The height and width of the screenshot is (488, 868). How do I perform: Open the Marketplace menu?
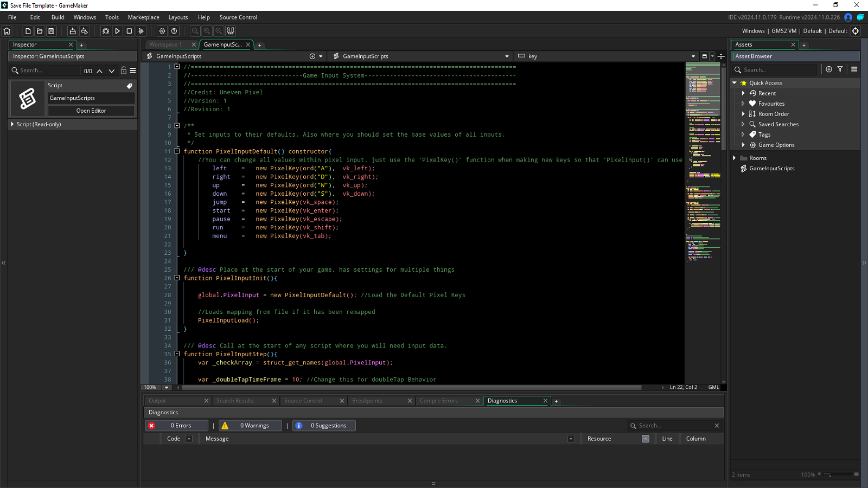(x=143, y=17)
